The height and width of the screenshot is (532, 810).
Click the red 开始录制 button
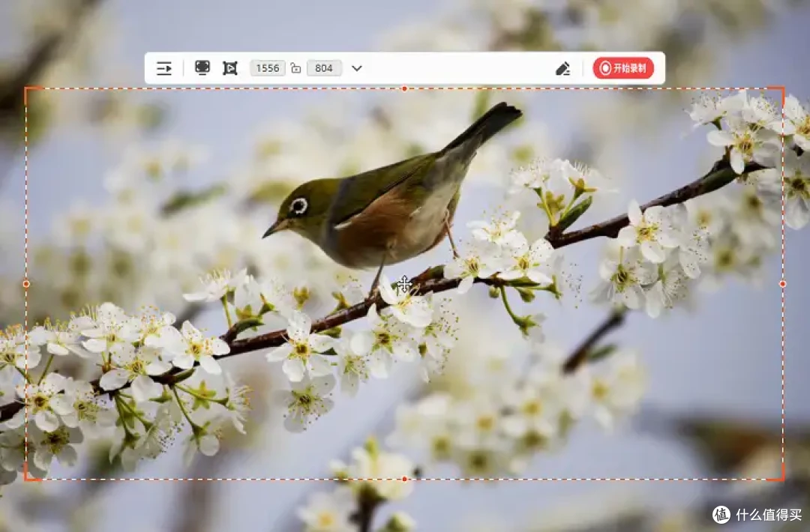click(623, 68)
